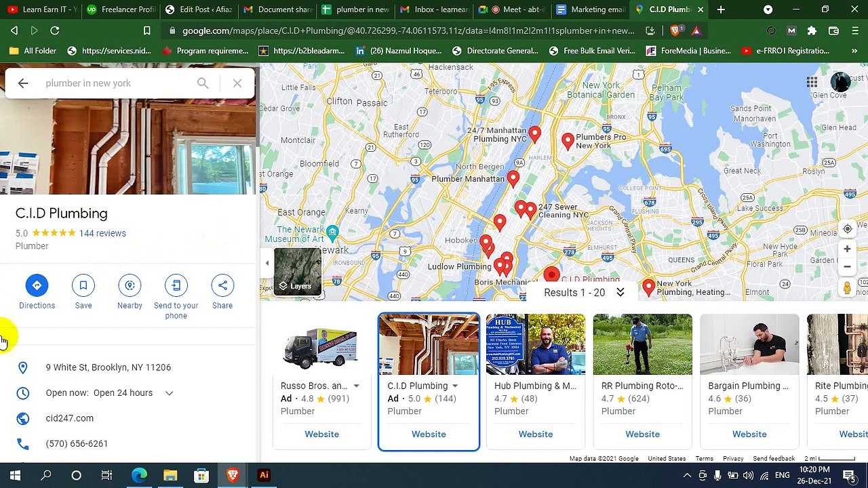Click the 24/7 Manhattan Plumbing NYC map pin
Screen dimensions: 868x488
535,134
